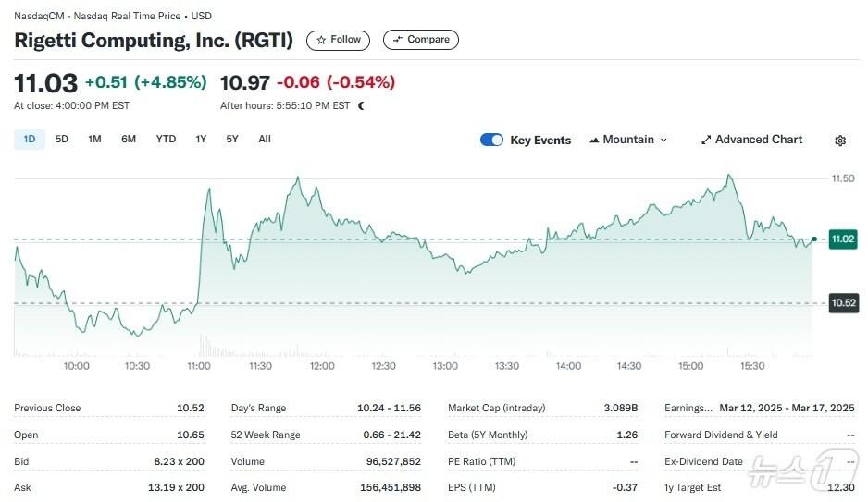The height and width of the screenshot is (502, 868).
Task: Show the All time range
Action: pos(265,139)
